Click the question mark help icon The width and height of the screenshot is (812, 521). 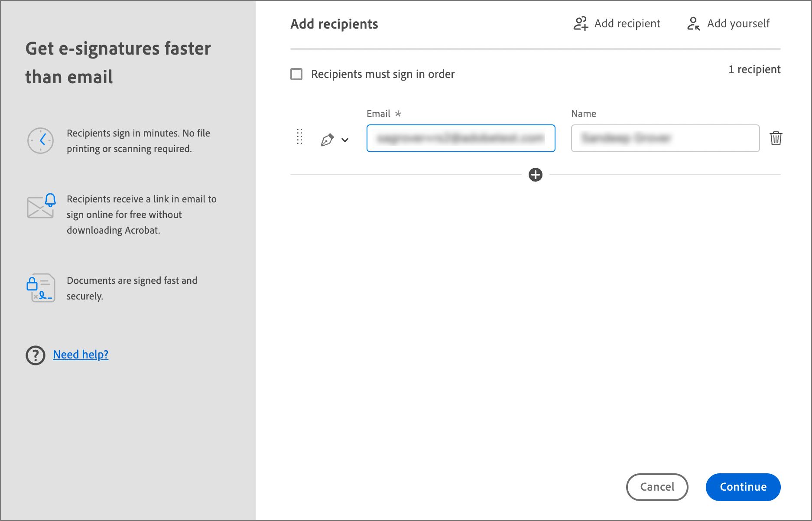tap(36, 355)
